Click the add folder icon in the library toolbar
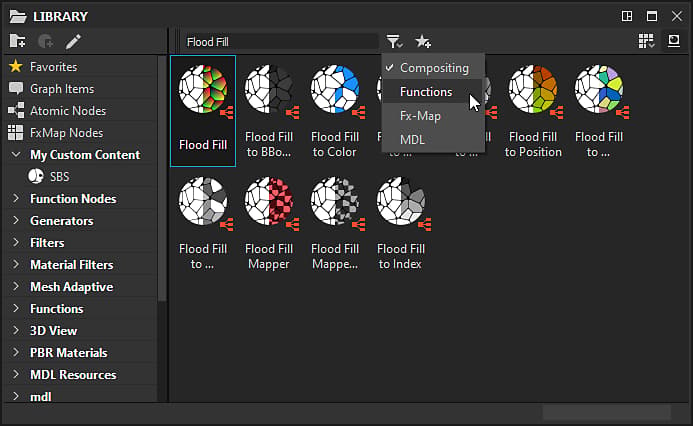The width and height of the screenshot is (693, 426). click(18, 42)
